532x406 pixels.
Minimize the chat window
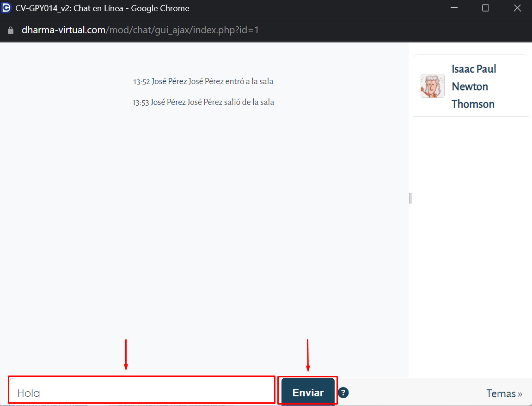[453, 8]
